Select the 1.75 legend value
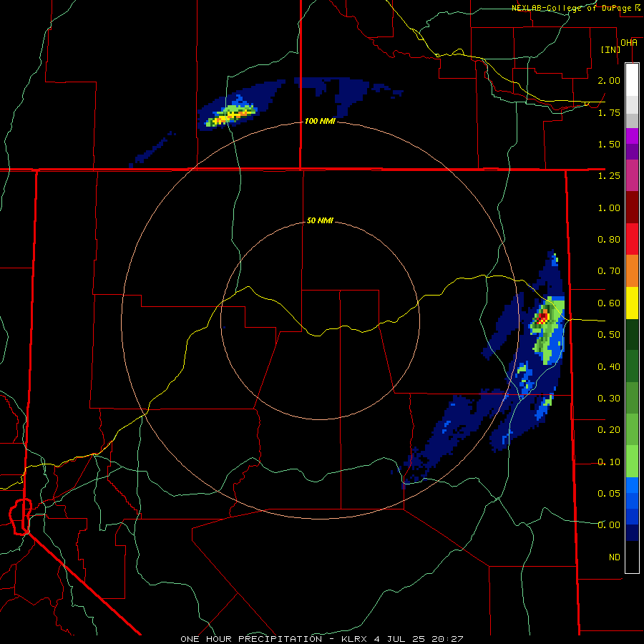Image resolution: width=644 pixels, height=644 pixels. pyautogui.click(x=609, y=112)
